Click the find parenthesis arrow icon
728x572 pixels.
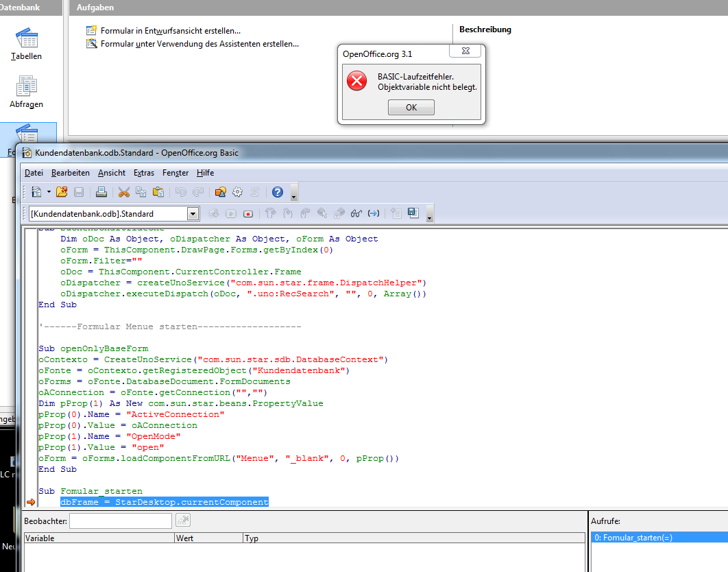[x=374, y=213]
